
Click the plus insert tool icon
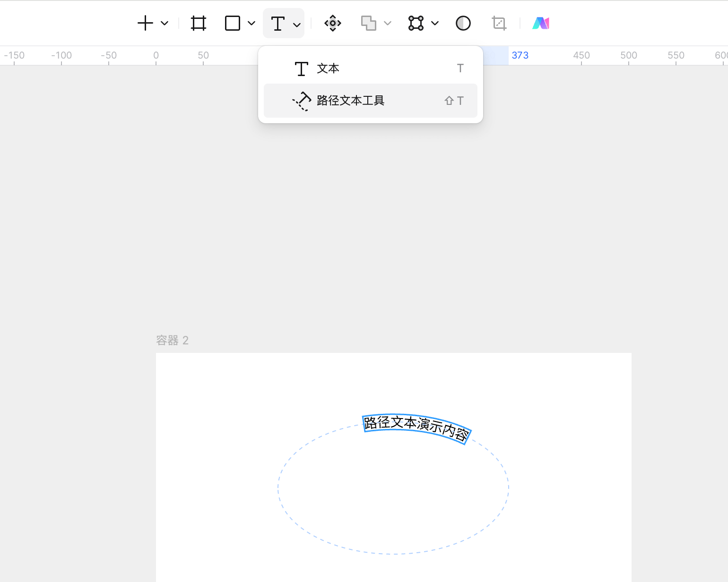(x=145, y=23)
